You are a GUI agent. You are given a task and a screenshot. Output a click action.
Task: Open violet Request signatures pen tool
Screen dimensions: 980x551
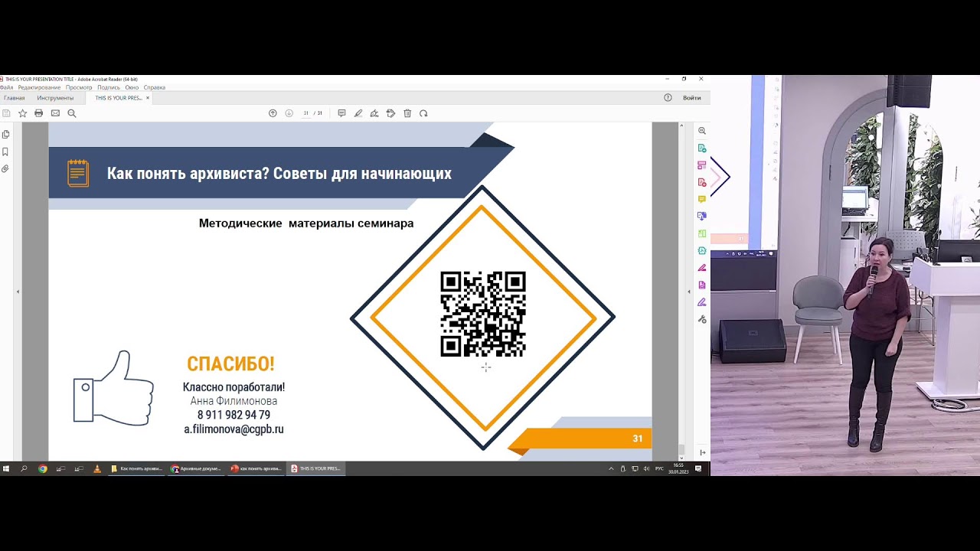[x=702, y=302]
